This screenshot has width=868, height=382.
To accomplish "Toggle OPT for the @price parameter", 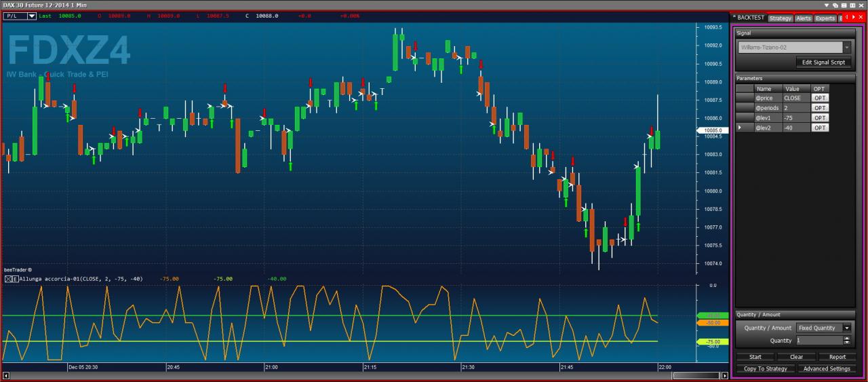I will (820, 98).
